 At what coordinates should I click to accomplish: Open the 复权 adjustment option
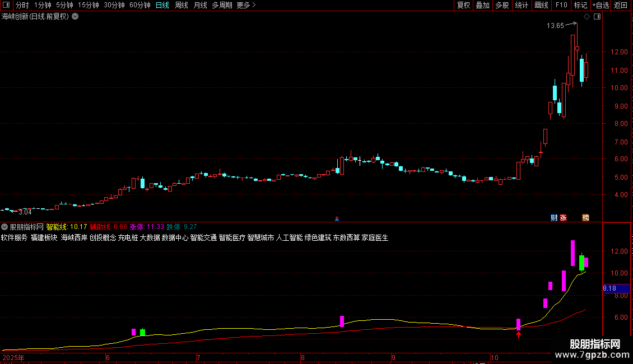pyautogui.click(x=463, y=5)
